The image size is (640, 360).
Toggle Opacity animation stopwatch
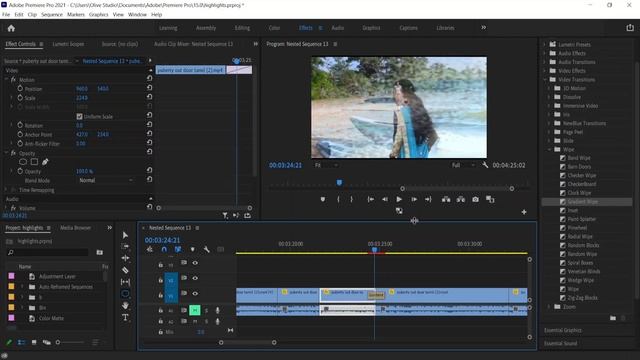[20, 171]
